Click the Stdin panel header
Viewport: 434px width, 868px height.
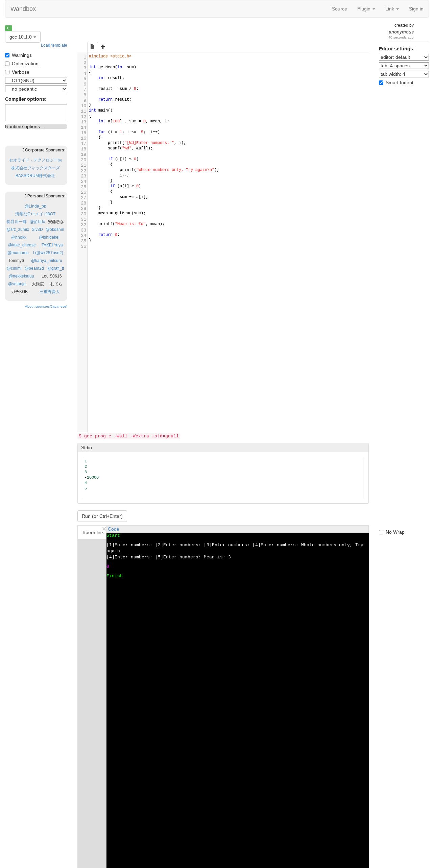click(x=223, y=448)
